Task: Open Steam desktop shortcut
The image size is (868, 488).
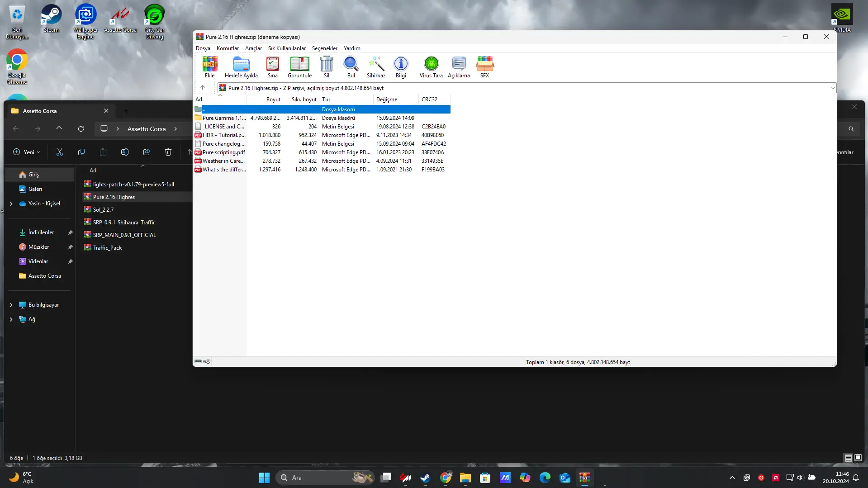Action: 51,19
